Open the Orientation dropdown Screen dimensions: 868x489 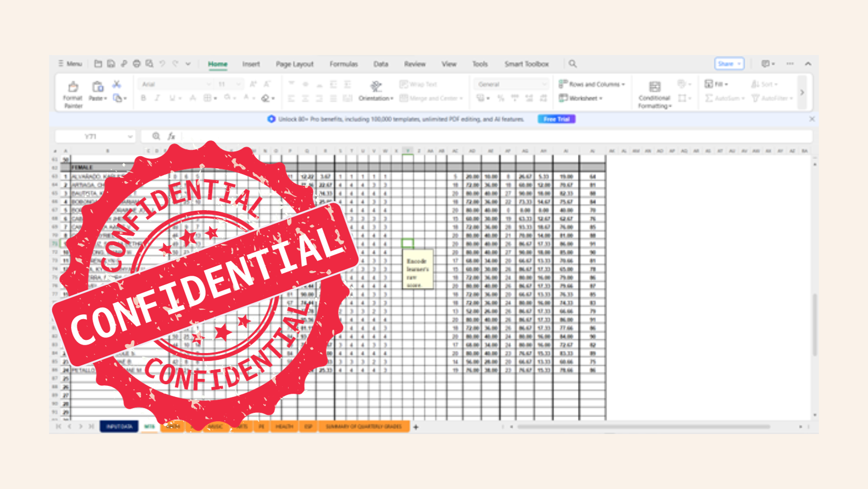click(x=376, y=90)
